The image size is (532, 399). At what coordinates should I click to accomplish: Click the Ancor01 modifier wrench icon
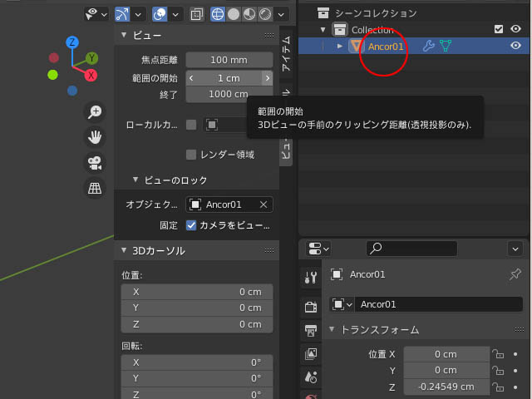pyautogui.click(x=429, y=46)
